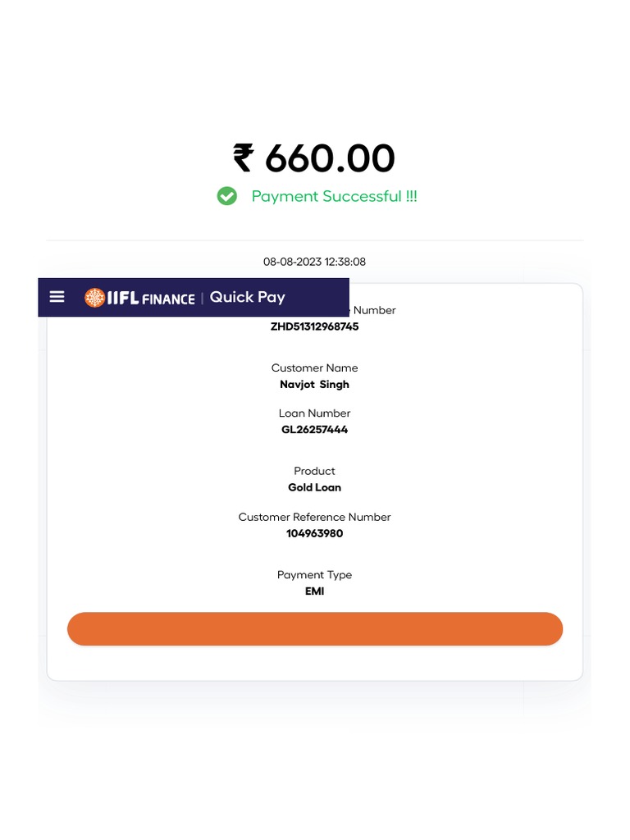Image resolution: width=630 pixels, height=840 pixels.
Task: Click the Product label
Action: 314,471
